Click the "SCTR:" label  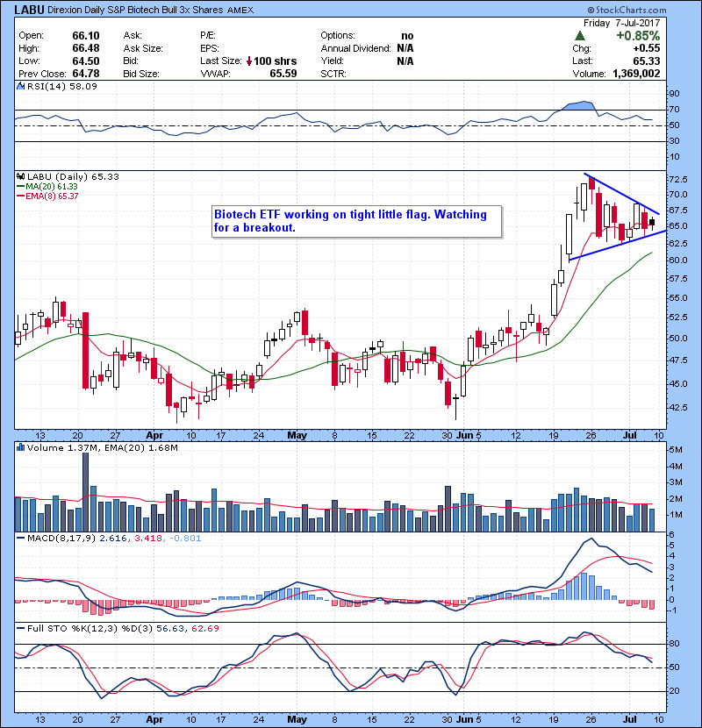[333, 74]
